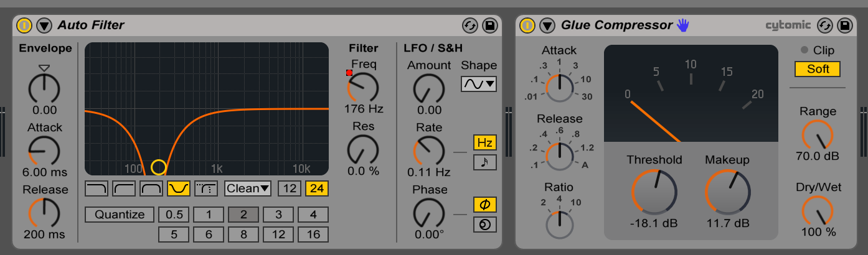Select the high-pass filter type
Image resolution: width=868 pixels, height=255 pixels.
pos(124,188)
